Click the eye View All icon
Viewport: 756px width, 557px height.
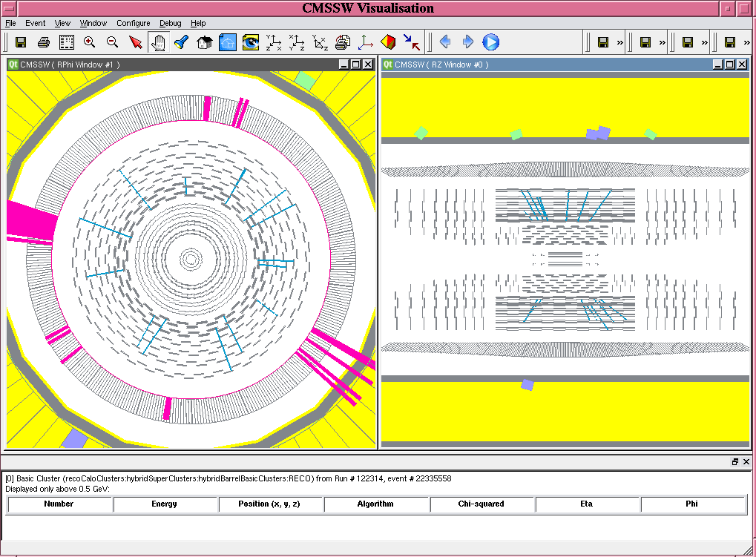pos(250,42)
